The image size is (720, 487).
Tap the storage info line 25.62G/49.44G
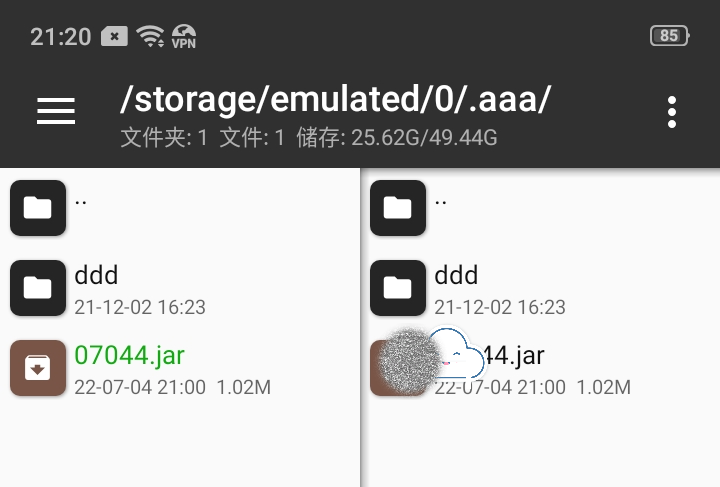pos(397,138)
